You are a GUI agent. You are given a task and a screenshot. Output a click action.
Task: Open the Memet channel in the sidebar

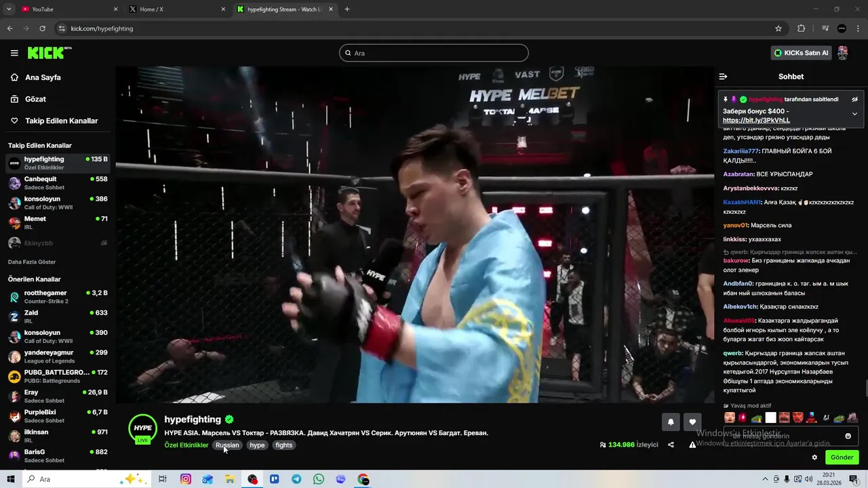click(58, 223)
